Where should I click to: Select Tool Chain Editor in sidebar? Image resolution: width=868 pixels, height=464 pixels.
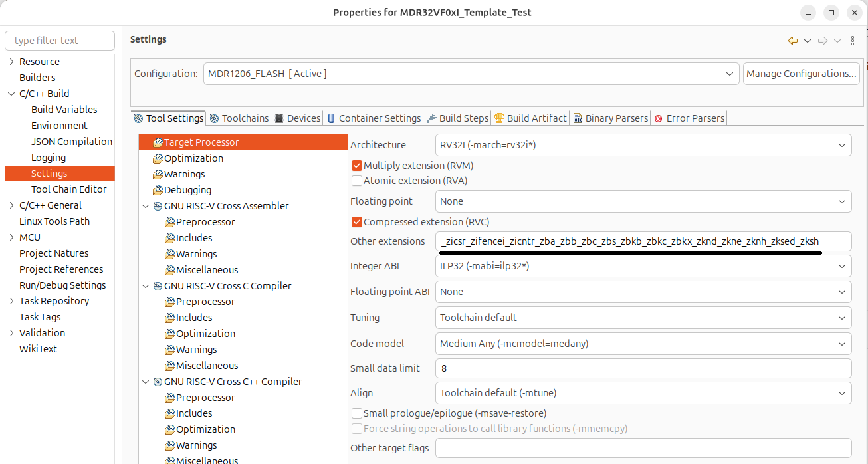tap(68, 189)
